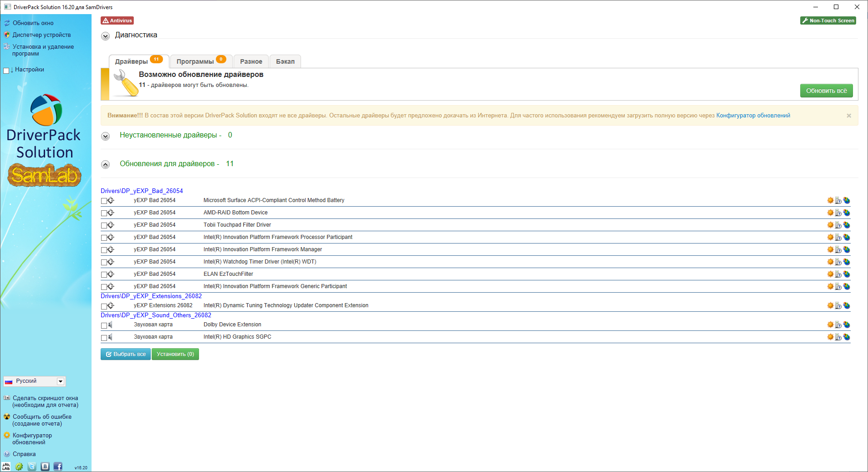Image resolution: width=868 pixels, height=472 pixels.
Task: Click Windows globe icon for Tobii Touchpad Filter Driver
Action: [847, 225]
